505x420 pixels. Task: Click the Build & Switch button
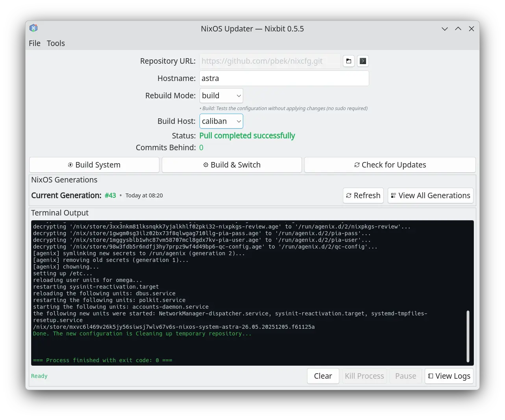[x=232, y=165]
